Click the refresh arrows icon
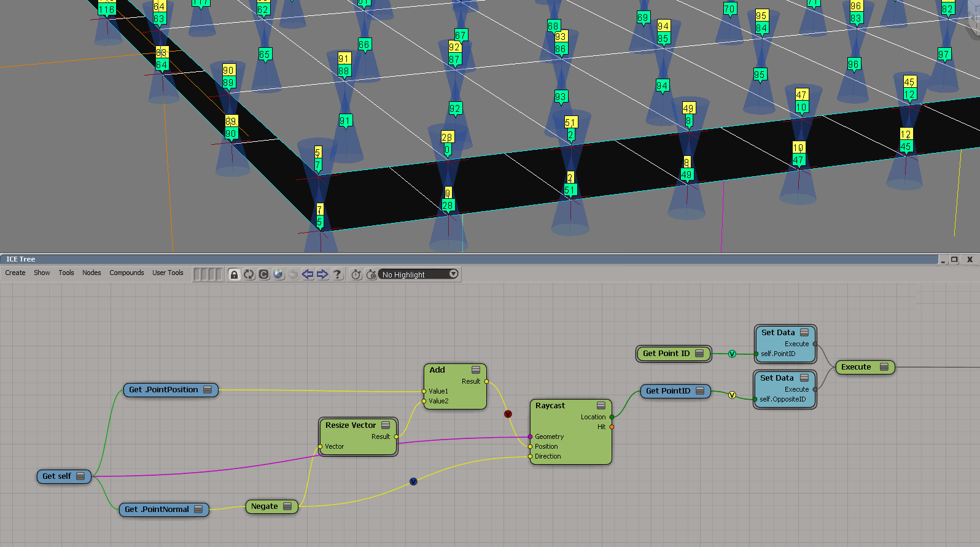Viewport: 980px width, 547px height. (249, 274)
